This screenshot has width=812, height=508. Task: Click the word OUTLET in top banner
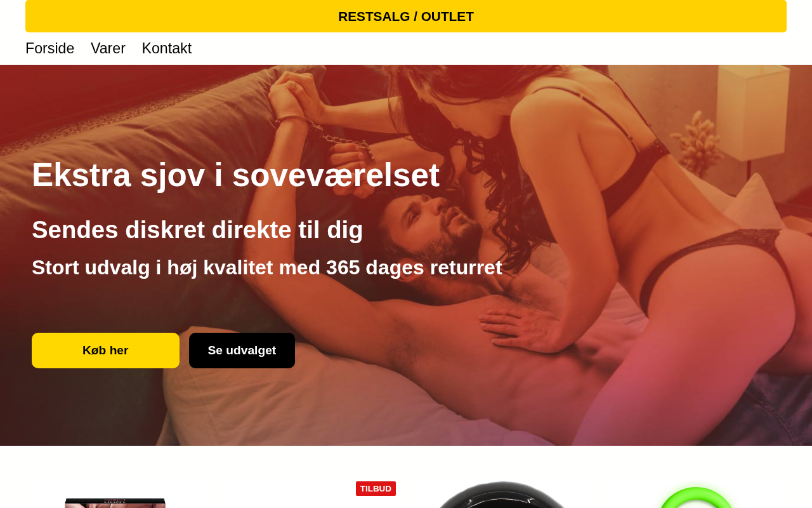(447, 17)
